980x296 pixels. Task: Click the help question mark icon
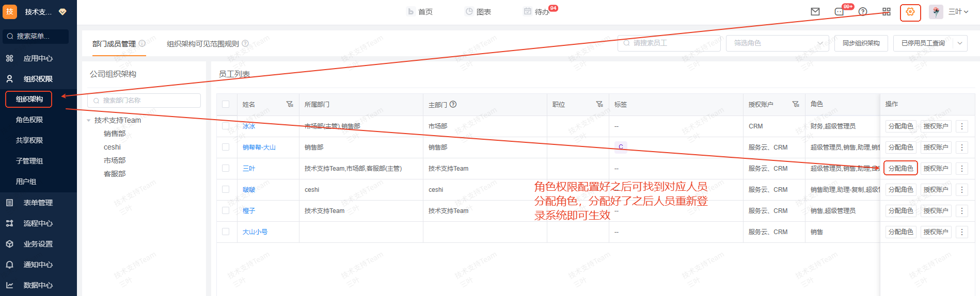pyautogui.click(x=863, y=12)
